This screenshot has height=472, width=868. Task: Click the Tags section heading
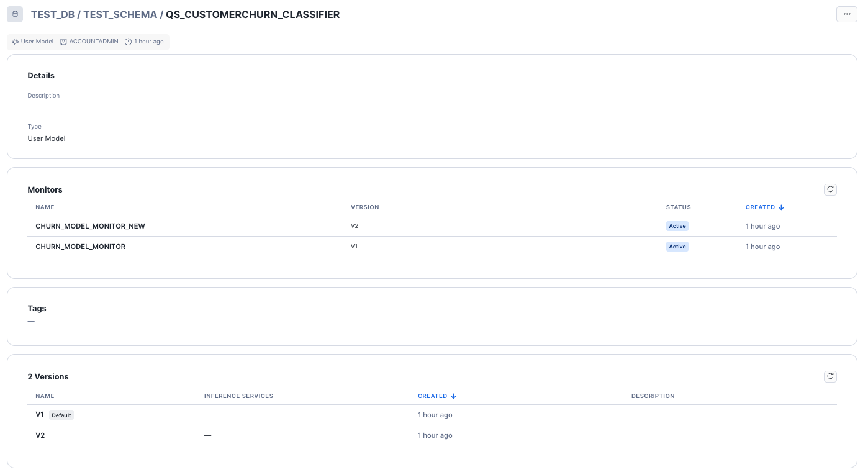click(37, 308)
